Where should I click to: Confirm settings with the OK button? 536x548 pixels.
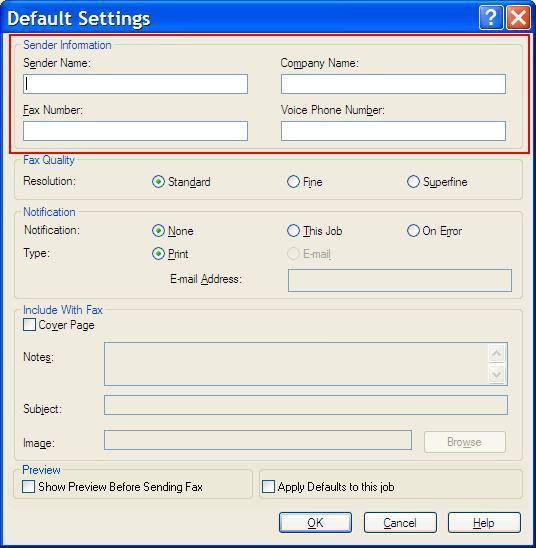(x=316, y=523)
